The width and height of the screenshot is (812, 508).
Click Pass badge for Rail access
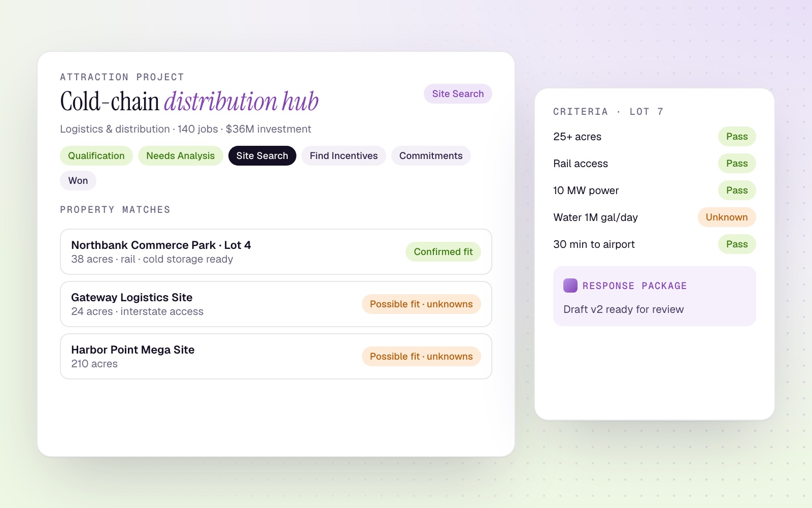coord(737,163)
